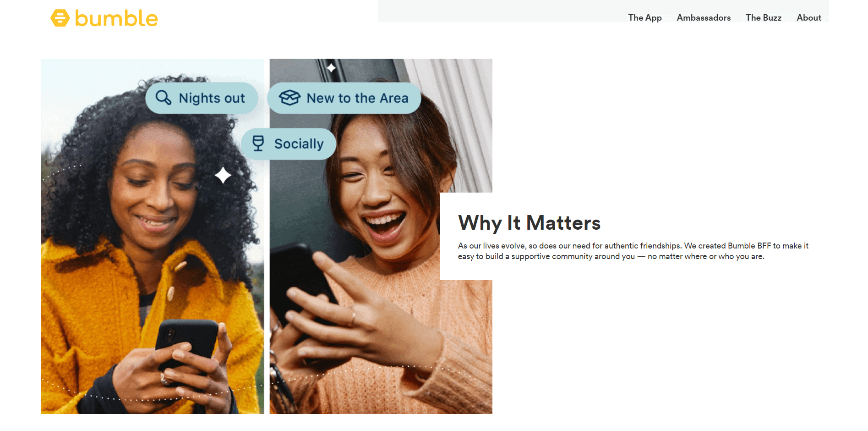This screenshot has height=431, width=868.
Task: Open The Buzz section
Action: click(x=763, y=17)
